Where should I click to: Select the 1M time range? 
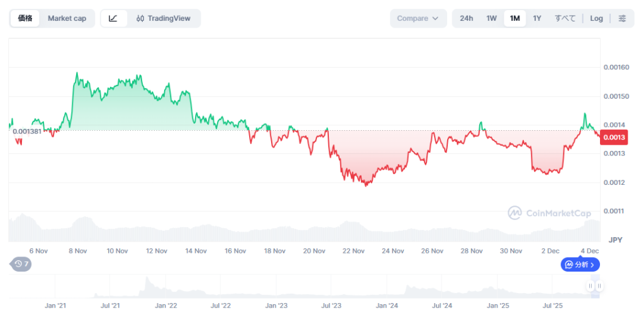click(514, 18)
